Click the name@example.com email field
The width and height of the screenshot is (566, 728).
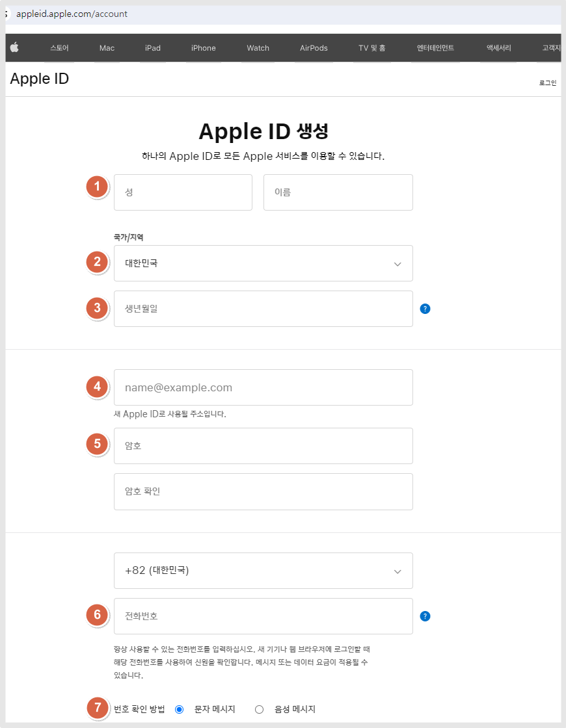tap(263, 387)
